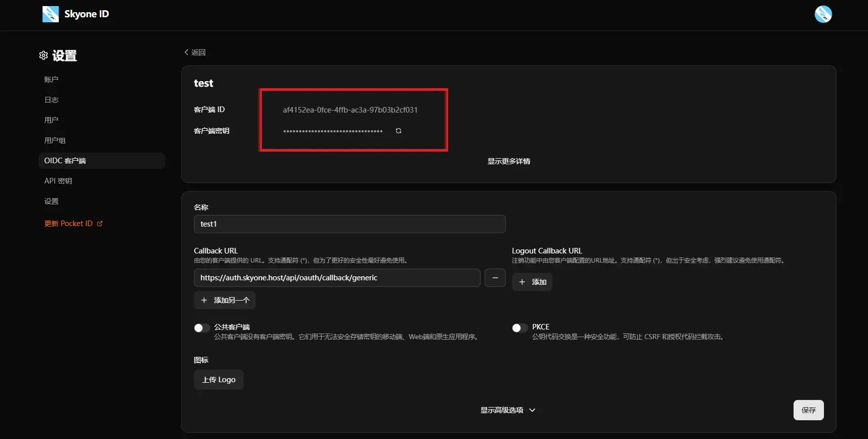Enable the PKCE switch
Screen dimensions: 868x439
coord(520,328)
